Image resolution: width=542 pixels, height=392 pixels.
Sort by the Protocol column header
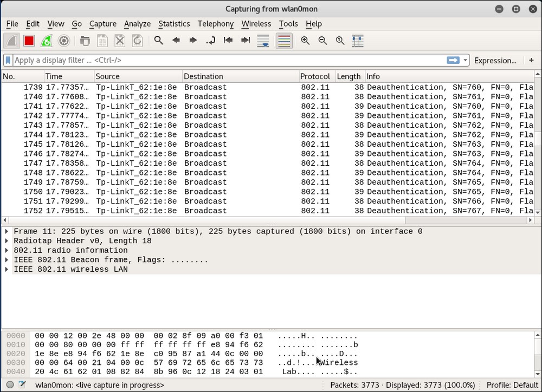click(317, 76)
